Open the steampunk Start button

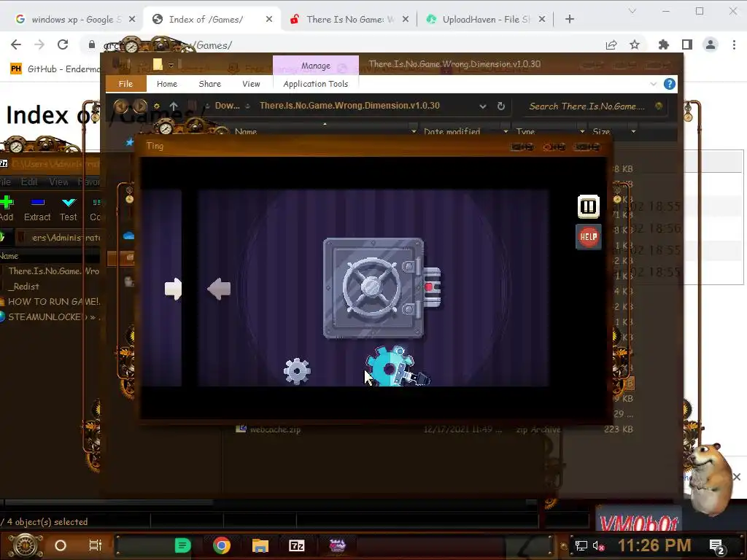[x=25, y=545]
